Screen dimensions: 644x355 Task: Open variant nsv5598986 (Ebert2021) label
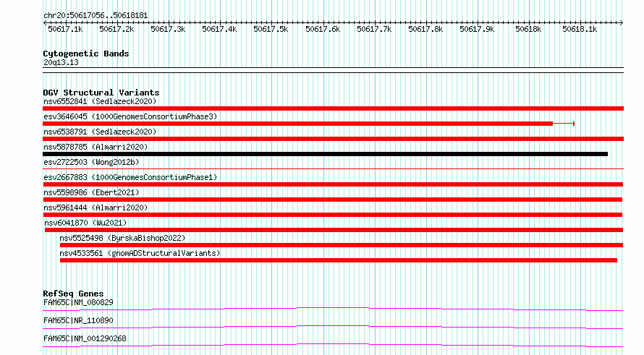(91, 192)
